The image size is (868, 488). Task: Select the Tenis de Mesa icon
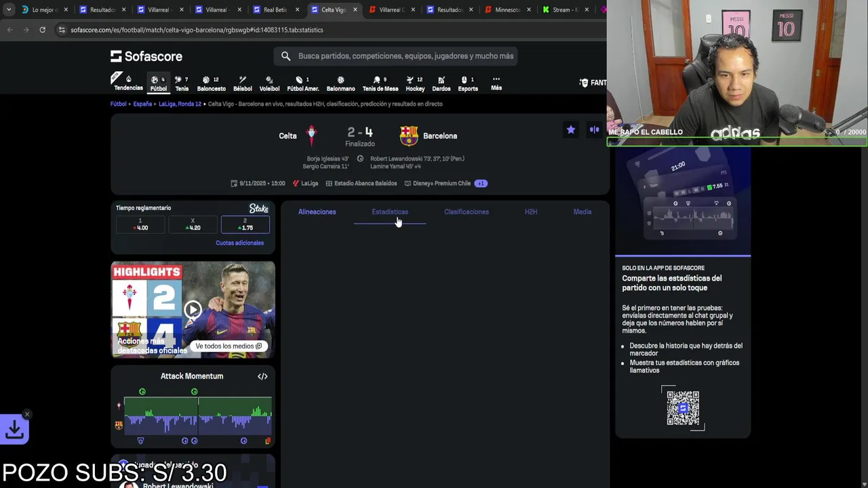[x=380, y=83]
